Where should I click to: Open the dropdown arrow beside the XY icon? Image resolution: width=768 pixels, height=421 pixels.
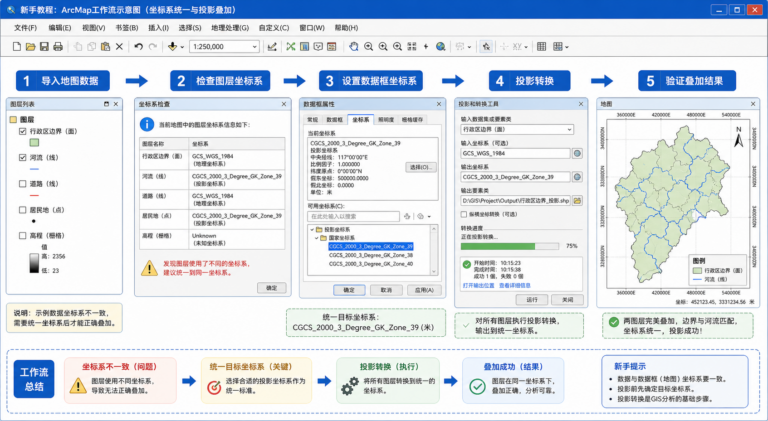pyautogui.click(x=526, y=47)
